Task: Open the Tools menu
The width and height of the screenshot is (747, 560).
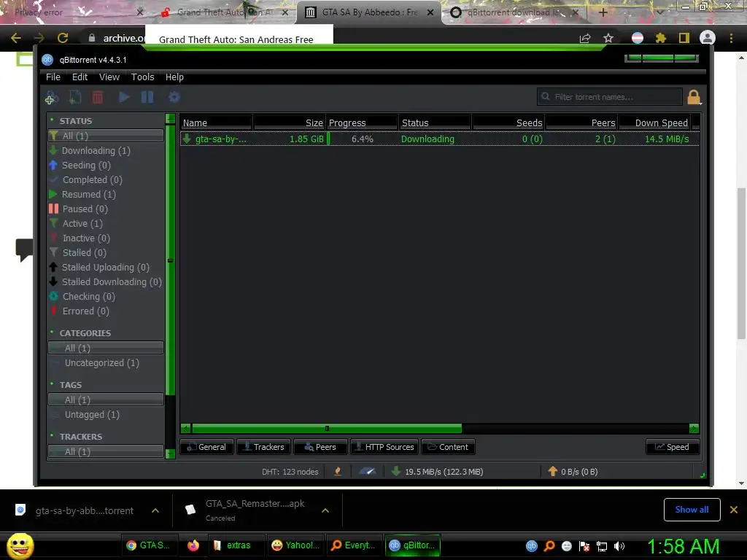Action: tap(142, 77)
